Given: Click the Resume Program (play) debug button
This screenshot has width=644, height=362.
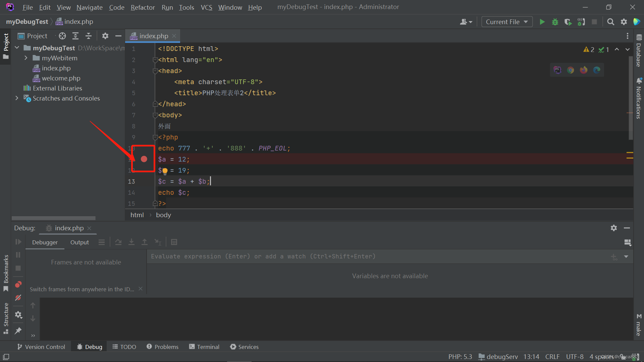Looking at the screenshot, I should 18,242.
